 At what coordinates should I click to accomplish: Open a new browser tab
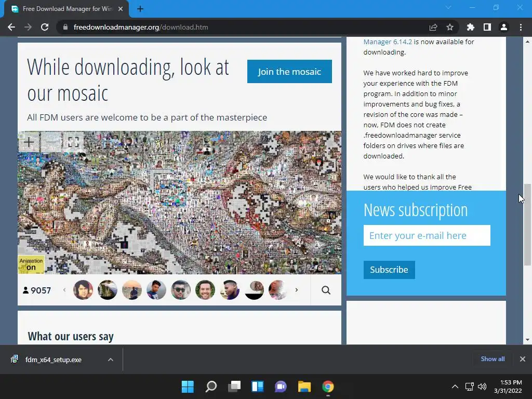coord(140,9)
